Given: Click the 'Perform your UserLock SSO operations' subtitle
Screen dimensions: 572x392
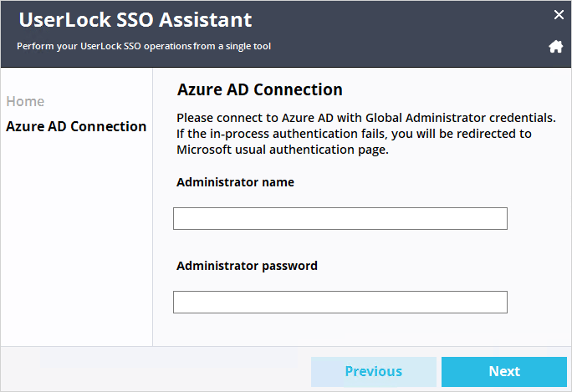Looking at the screenshot, I should click(144, 46).
